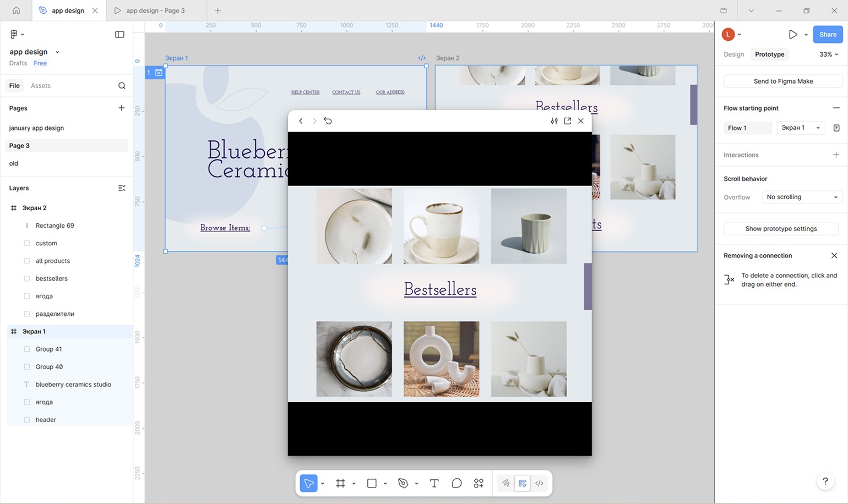Open the Overflow No scrolling dropdown
This screenshot has height=504, width=848.
tap(801, 197)
